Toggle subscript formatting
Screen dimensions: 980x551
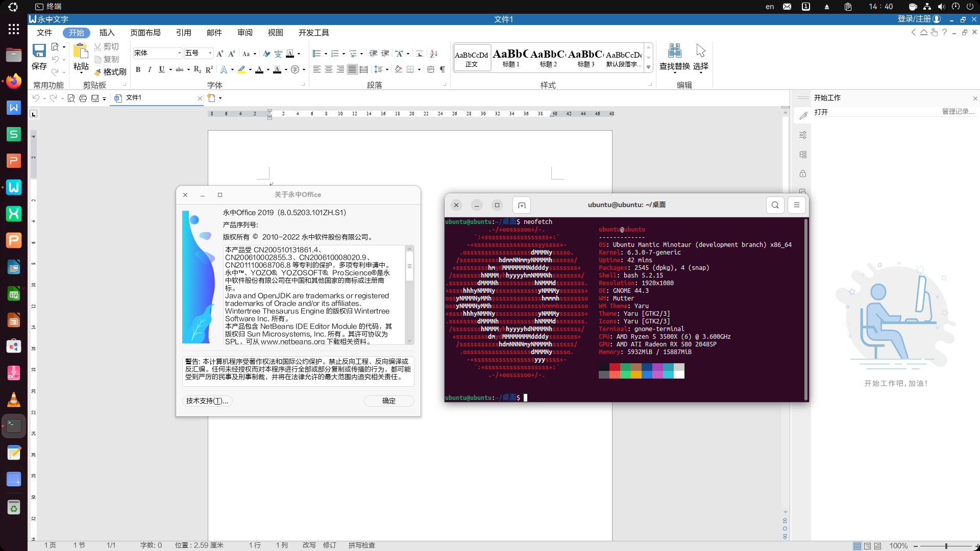198,69
